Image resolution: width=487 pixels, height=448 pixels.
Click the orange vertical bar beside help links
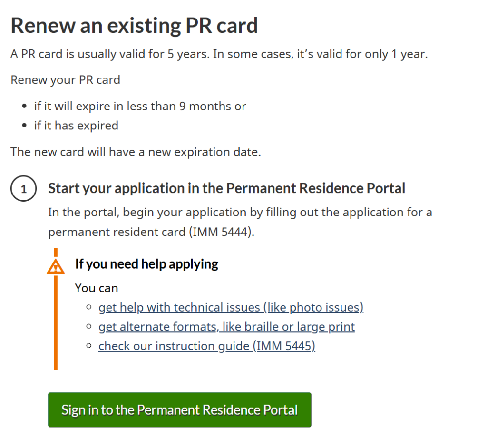tap(56, 323)
